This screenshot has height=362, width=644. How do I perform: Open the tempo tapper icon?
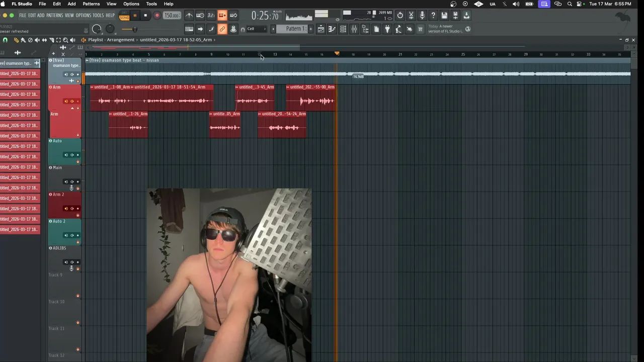[398, 29]
